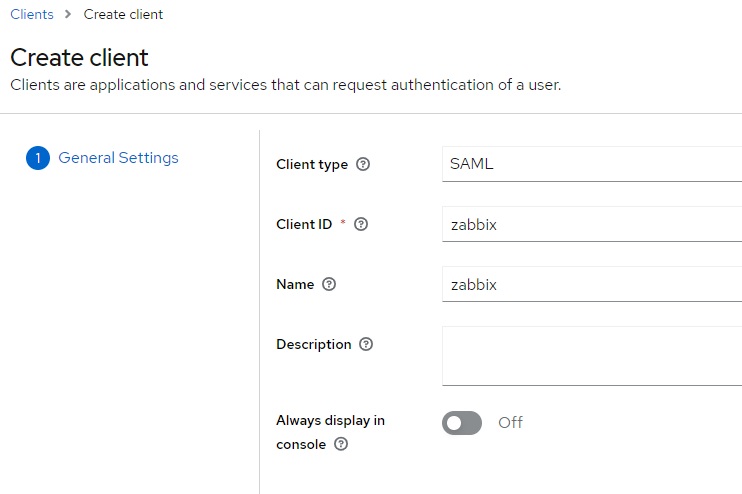Viewport: 742px width, 494px height.
Task: Open the Client ID help tooltip icon
Action: tap(362, 224)
